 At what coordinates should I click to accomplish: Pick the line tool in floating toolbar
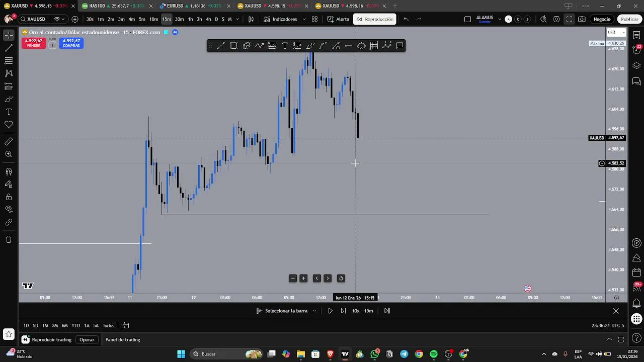221,46
